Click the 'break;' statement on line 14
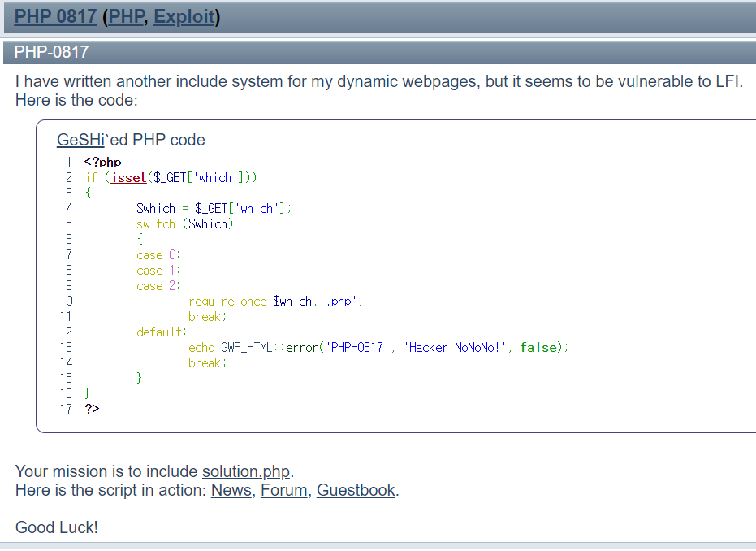 (x=207, y=362)
